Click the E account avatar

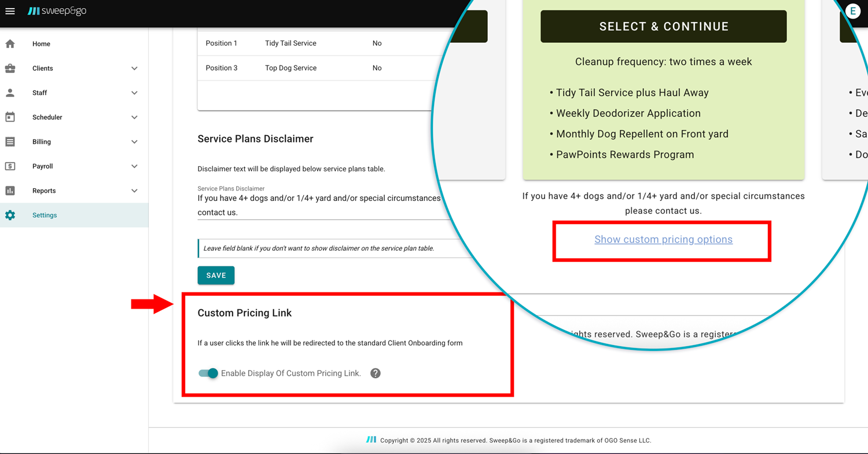(853, 10)
